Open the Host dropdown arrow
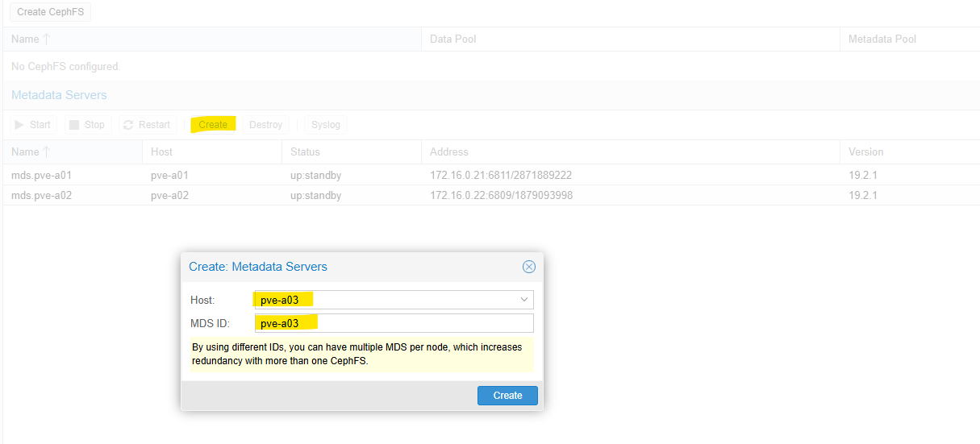 point(524,300)
